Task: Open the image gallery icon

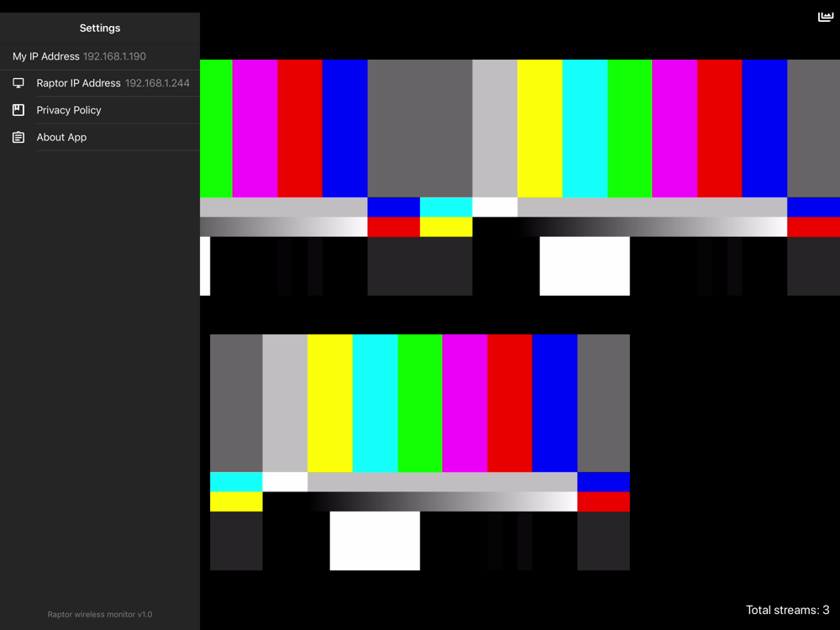Action: [x=826, y=17]
